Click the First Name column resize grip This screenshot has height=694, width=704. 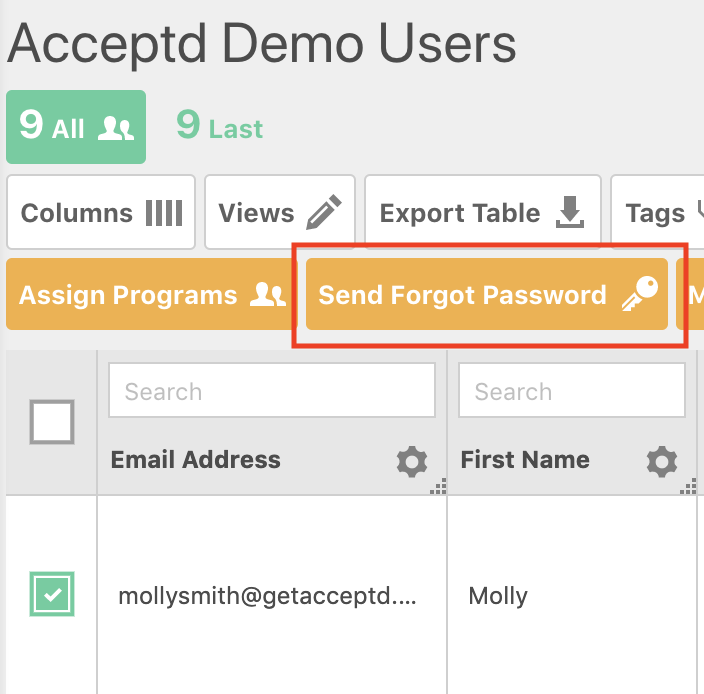click(688, 486)
